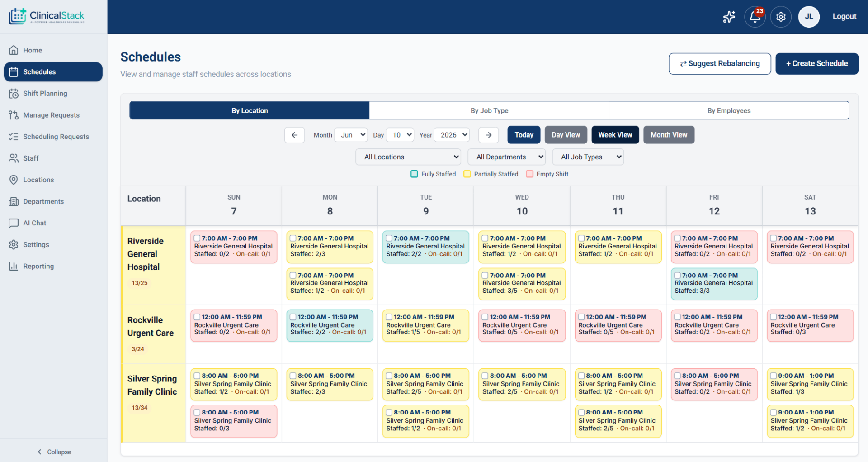Select Friday Riverside Staffed 3/3 shift checkbox
Image resolution: width=868 pixels, height=462 pixels.
click(x=677, y=276)
